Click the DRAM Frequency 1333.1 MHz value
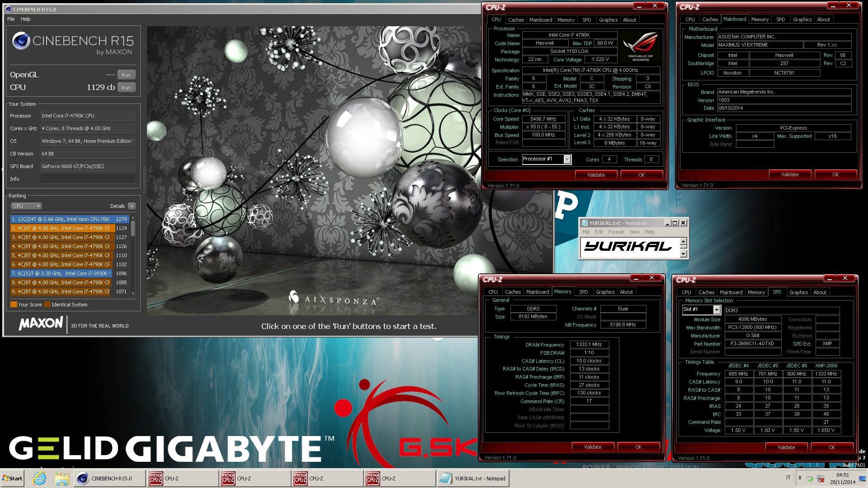The width and height of the screenshot is (868, 488). [589, 344]
